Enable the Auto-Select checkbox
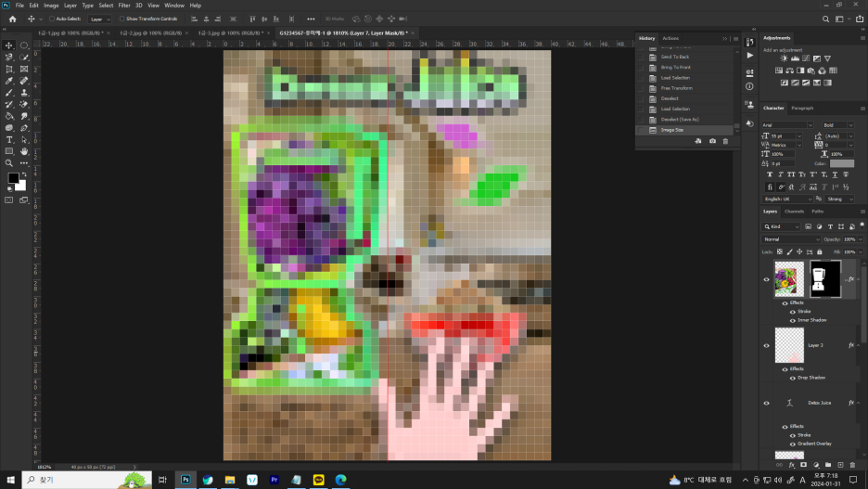Screen dimensions: 868x489 (x=52, y=19)
